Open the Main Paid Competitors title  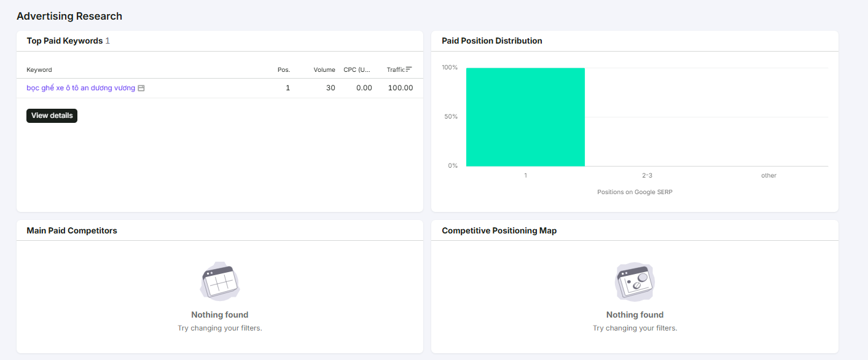coord(72,230)
